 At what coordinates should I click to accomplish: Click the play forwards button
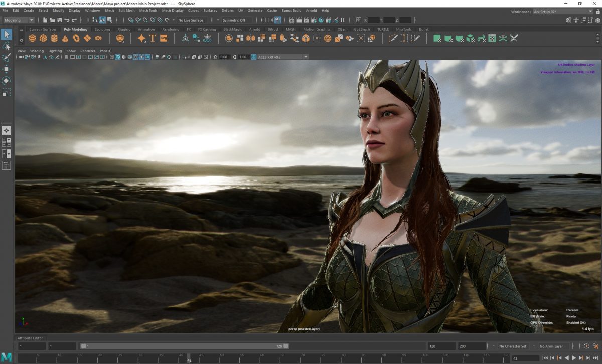pos(574,358)
